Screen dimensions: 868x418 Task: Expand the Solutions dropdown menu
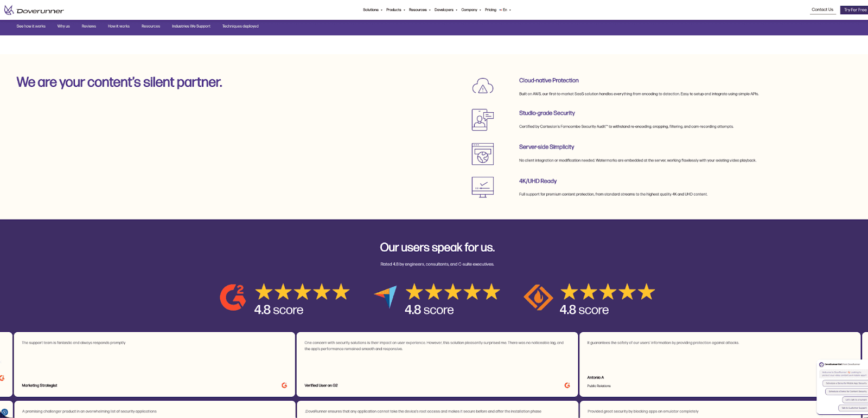point(372,10)
